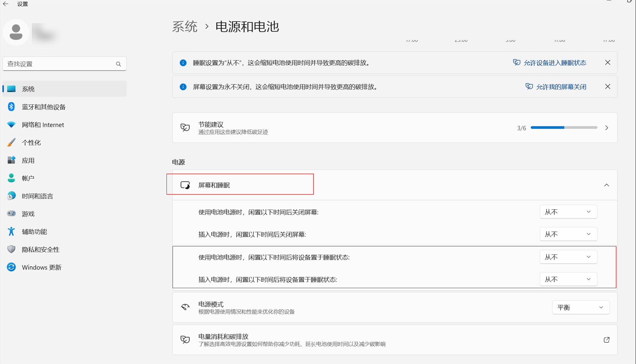Click the search magnifier icon
The width and height of the screenshot is (636, 364).
coord(118,64)
